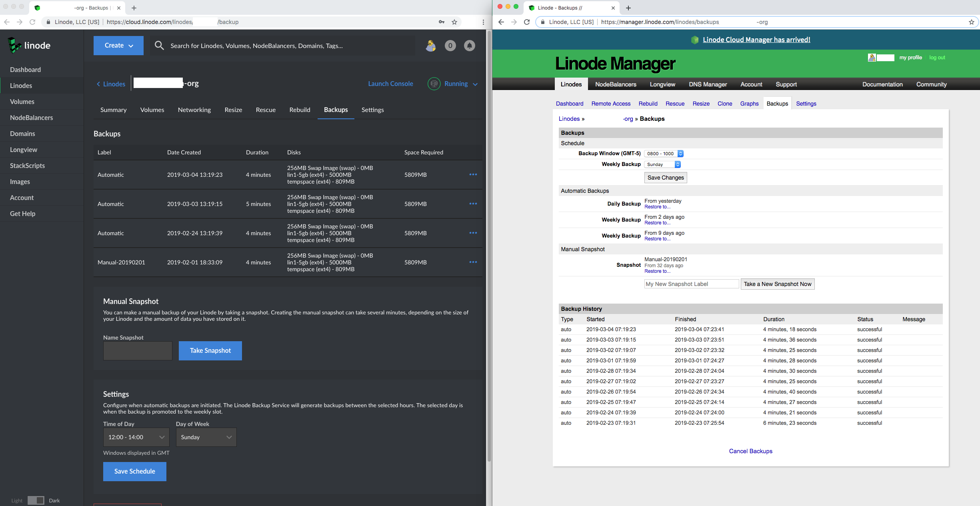Screen dimensions: 980x506
Task: Click the Take Snapshot button
Action: pos(210,350)
